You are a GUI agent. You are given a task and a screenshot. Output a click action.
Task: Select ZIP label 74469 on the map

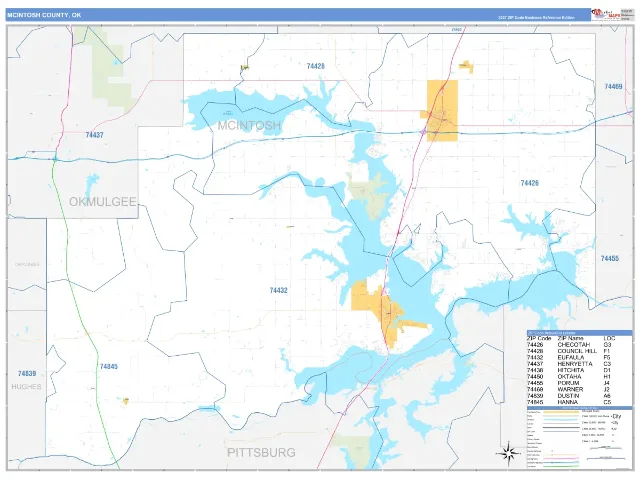(613, 87)
